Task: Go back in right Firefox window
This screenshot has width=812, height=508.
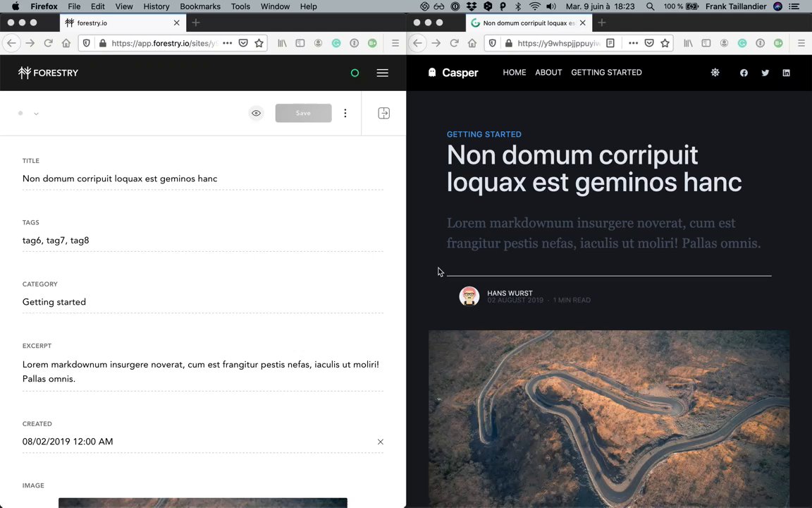Action: click(418, 43)
